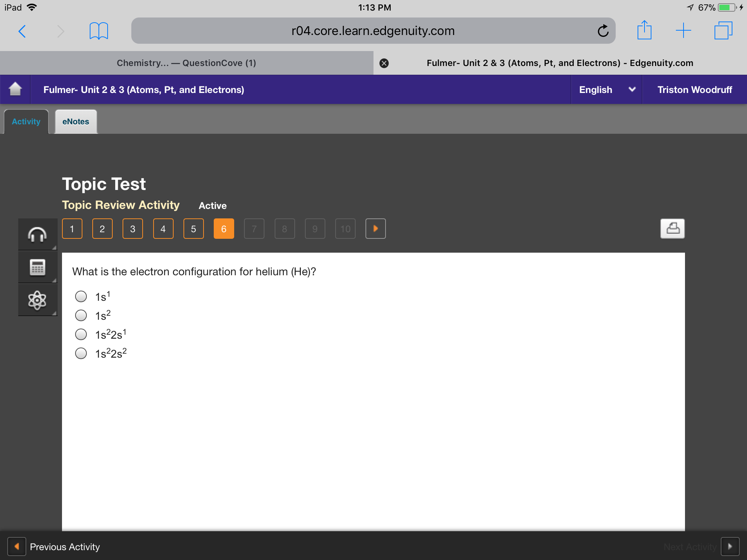Expand the English language dropdown
The height and width of the screenshot is (560, 747).
[x=607, y=90]
